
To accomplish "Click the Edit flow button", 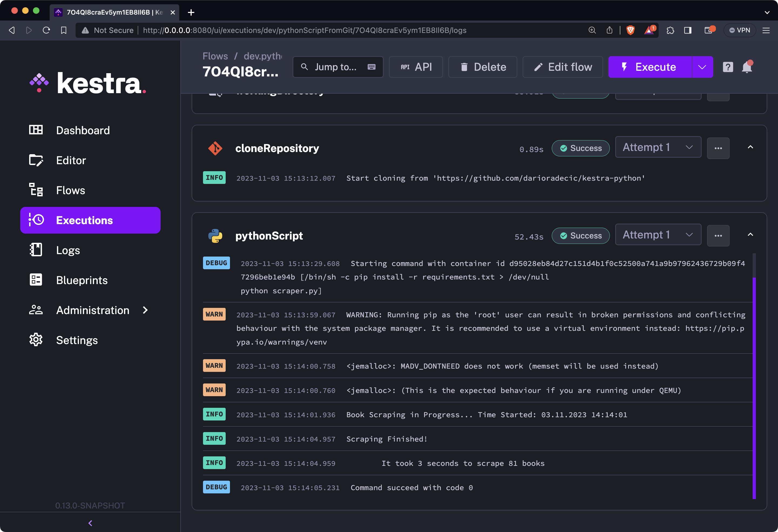I will pos(563,67).
